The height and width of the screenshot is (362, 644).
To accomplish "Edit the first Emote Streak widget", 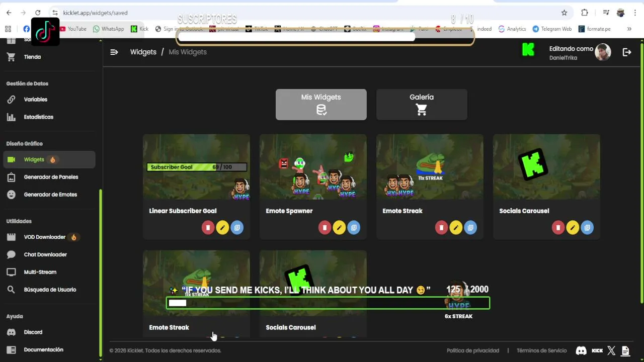I will [456, 228].
